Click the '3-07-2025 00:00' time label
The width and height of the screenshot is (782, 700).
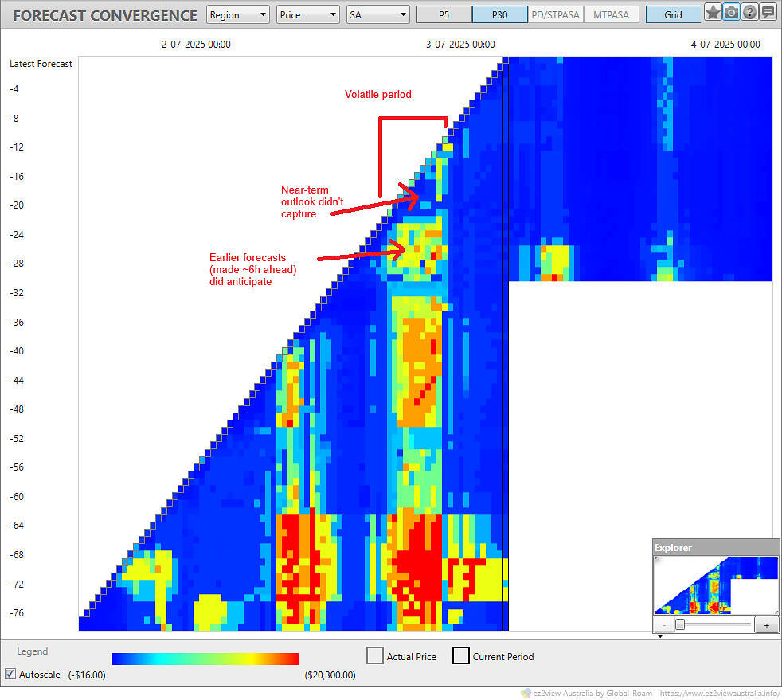[x=460, y=44]
